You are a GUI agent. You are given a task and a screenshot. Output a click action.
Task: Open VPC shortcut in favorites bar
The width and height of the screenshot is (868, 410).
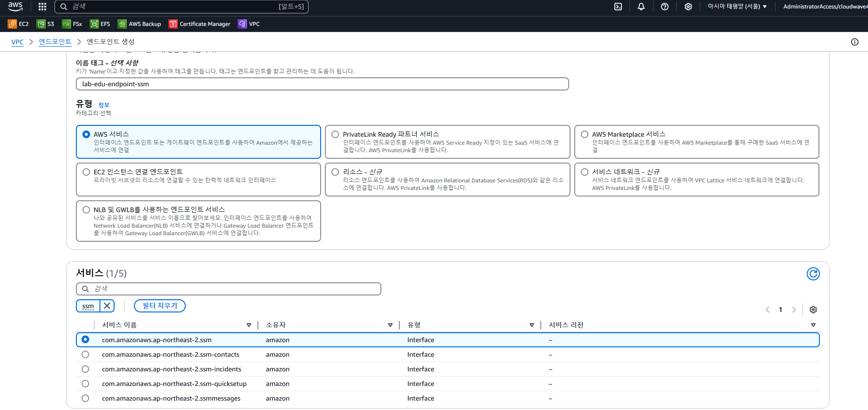(249, 24)
